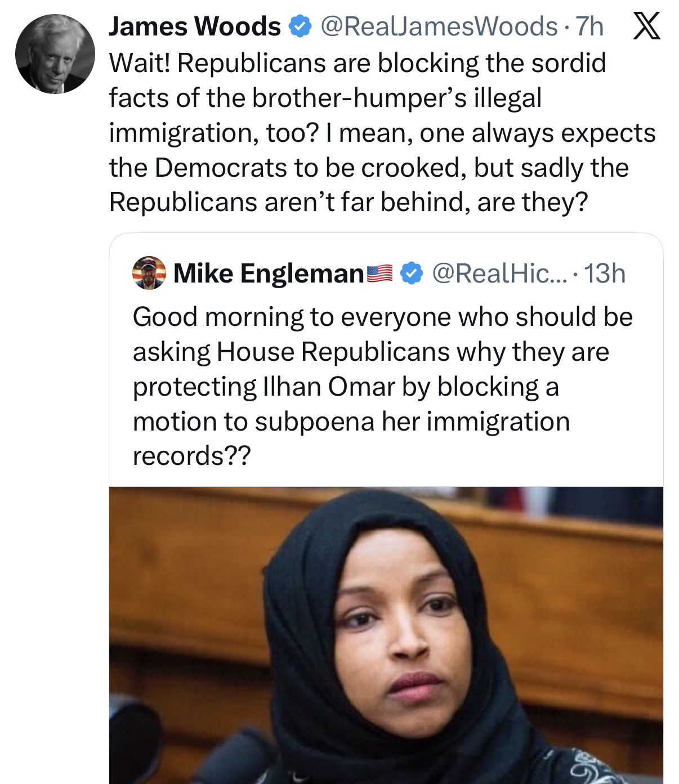This screenshot has width=679, height=784.
Task: Click the American flag emoji
Action: pos(380,274)
